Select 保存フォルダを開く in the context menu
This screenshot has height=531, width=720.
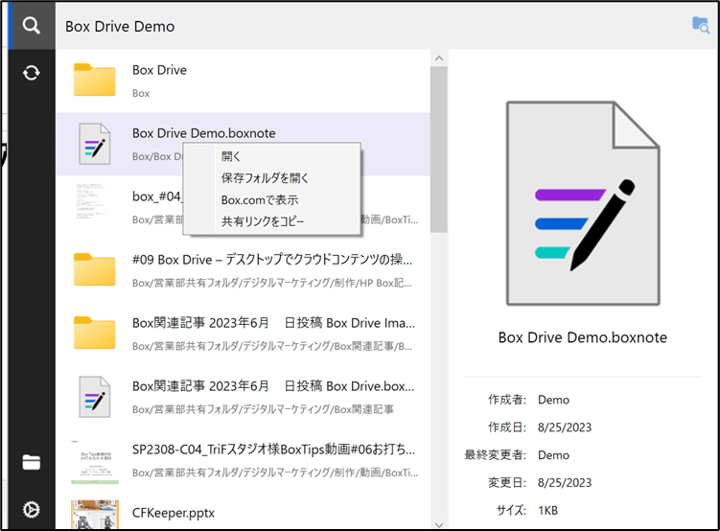pyautogui.click(x=265, y=178)
